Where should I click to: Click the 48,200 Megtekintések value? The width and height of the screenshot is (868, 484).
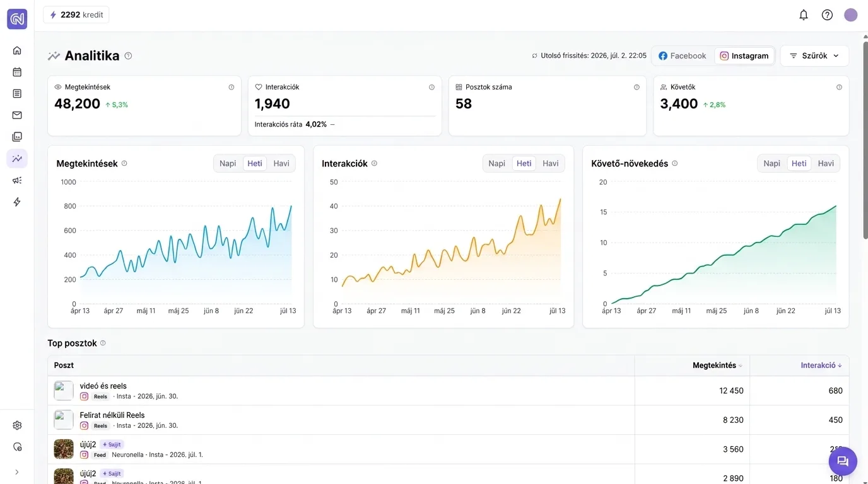click(x=77, y=104)
